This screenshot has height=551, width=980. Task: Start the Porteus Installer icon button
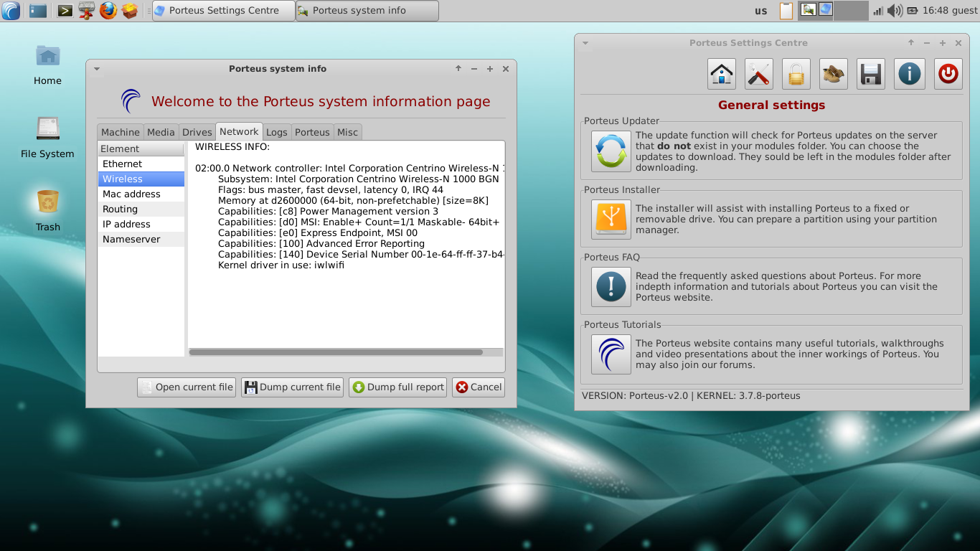(611, 220)
